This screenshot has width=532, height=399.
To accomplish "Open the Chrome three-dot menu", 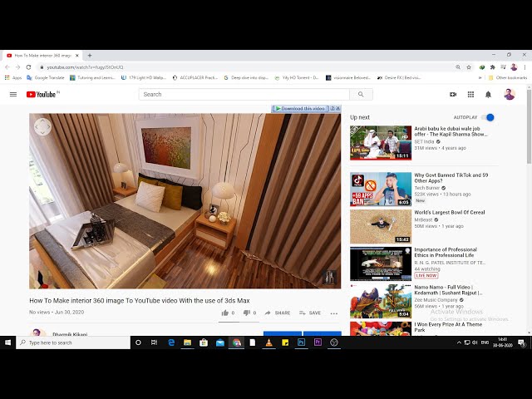I will coord(525,67).
